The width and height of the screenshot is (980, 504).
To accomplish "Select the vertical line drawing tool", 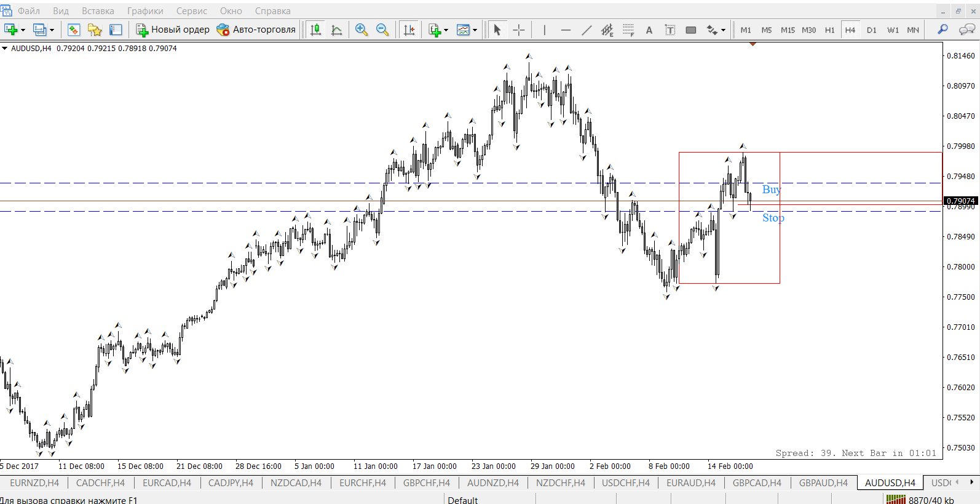I will tap(545, 30).
